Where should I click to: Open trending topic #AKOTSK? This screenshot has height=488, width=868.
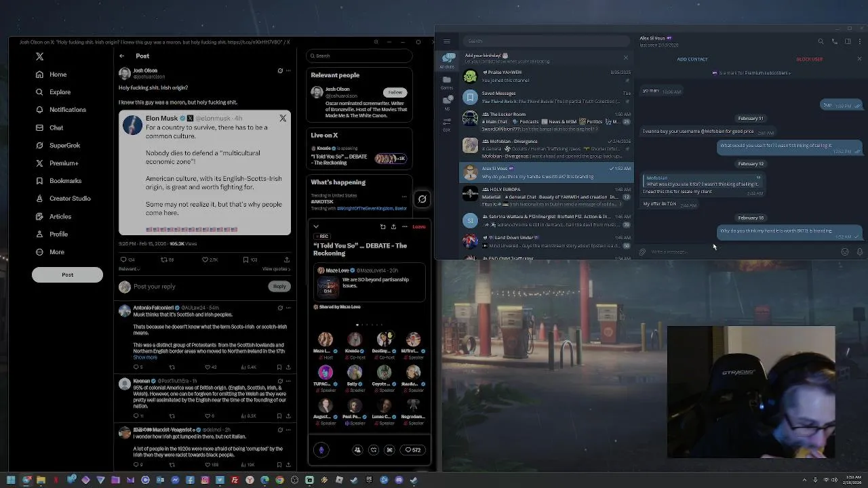point(321,202)
